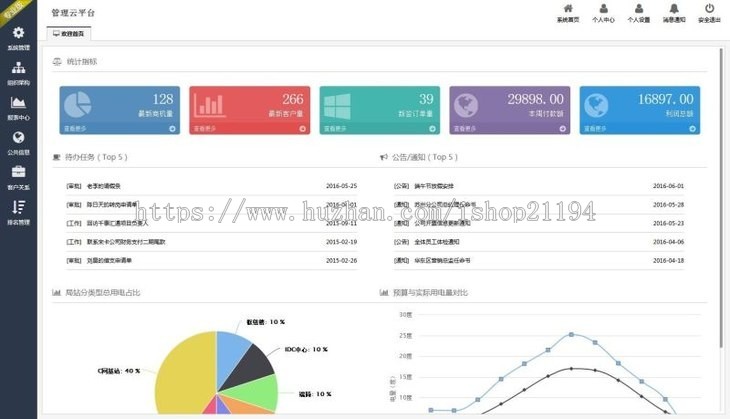730x419 pixels.
Task: Select the home tab with the monitor icon
Action: [68, 34]
